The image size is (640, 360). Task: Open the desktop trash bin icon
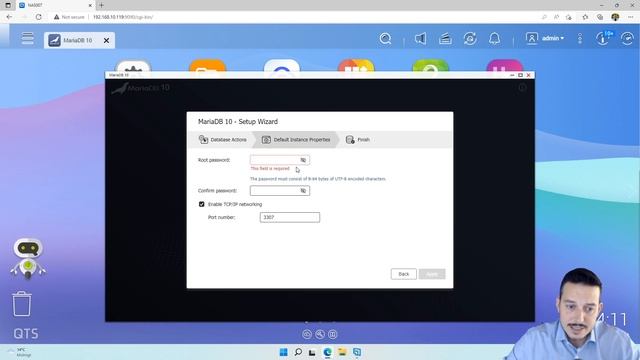pos(22,304)
